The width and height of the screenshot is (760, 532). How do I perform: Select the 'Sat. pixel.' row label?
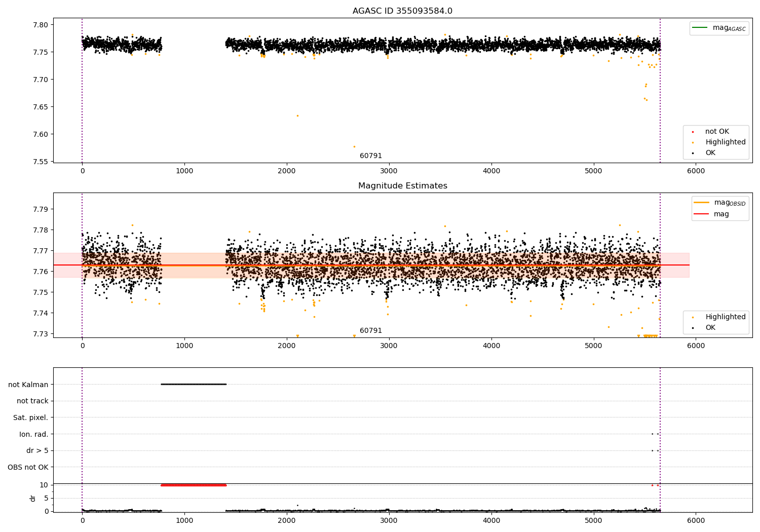point(31,417)
